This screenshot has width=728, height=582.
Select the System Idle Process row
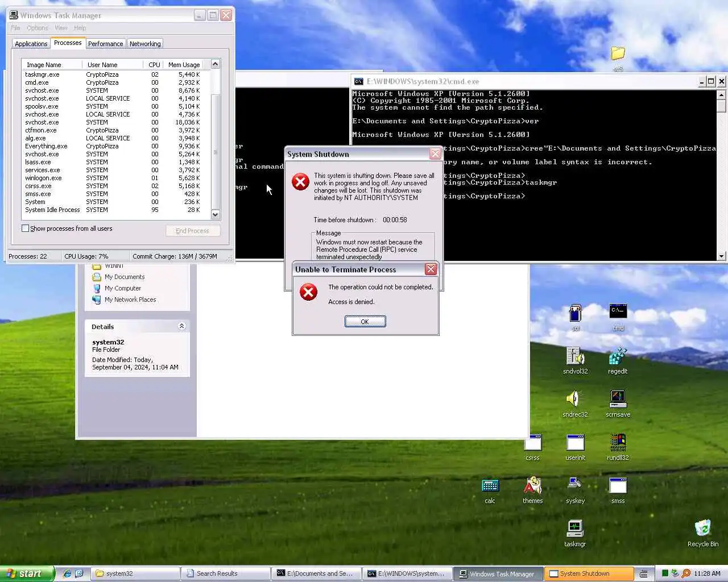tap(116, 210)
